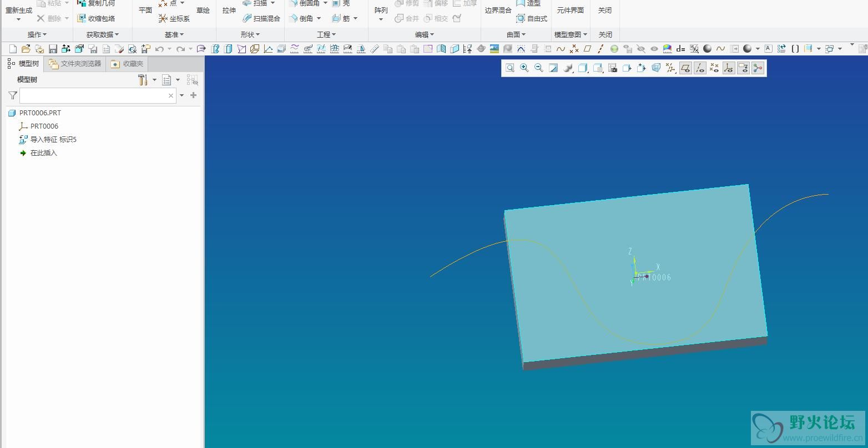Select PRT0006 coordinate system tree item
This screenshot has width=868, height=448.
point(39,126)
